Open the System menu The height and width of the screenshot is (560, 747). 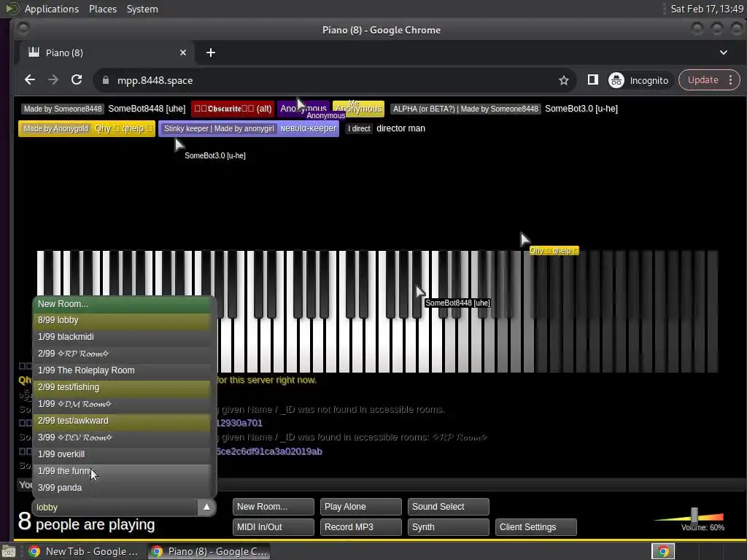click(x=142, y=9)
